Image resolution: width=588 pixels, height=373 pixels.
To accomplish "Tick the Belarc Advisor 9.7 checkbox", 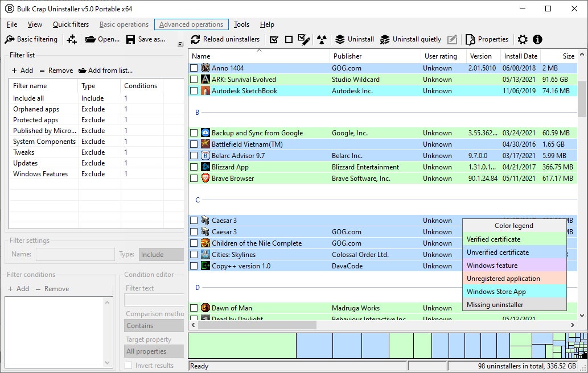I will click(194, 155).
